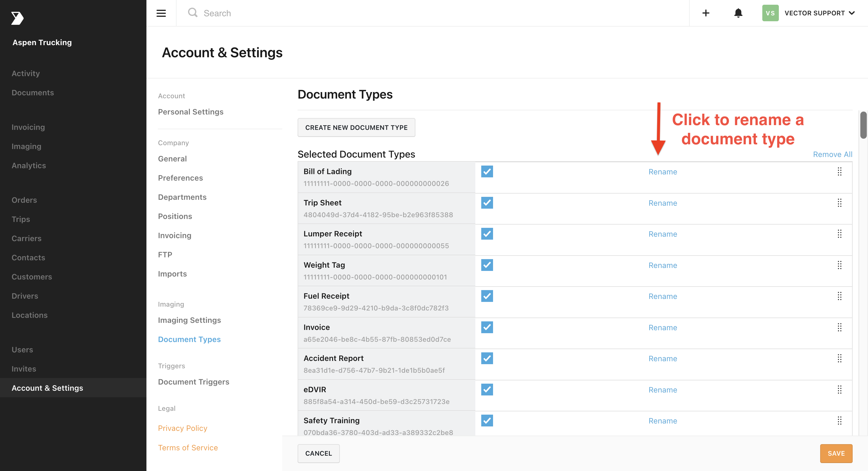Open the notifications bell
This screenshot has width=868, height=471.
coord(738,13)
